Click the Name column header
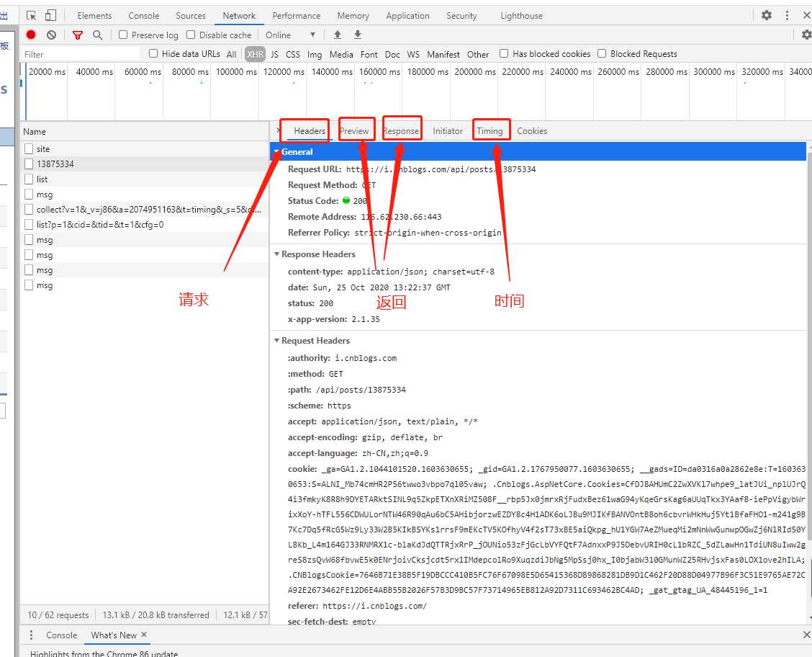812x657 pixels. point(145,132)
